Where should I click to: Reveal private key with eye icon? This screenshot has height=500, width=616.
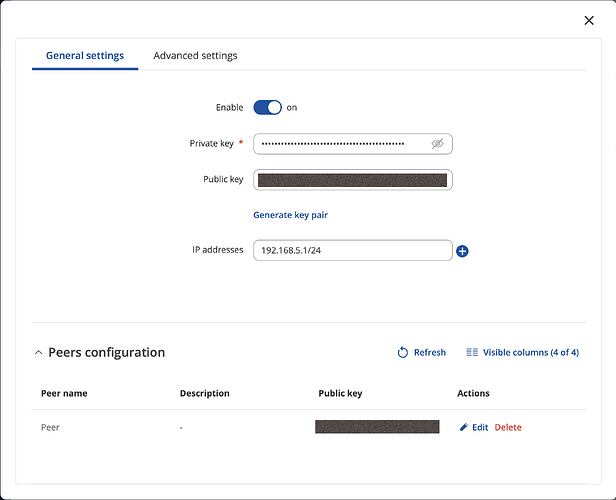point(437,144)
